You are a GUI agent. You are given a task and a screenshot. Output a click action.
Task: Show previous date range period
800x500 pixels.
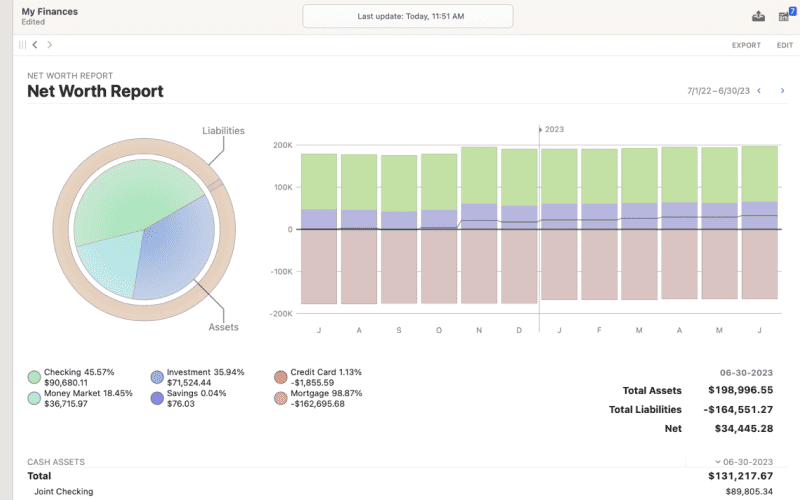[758, 91]
